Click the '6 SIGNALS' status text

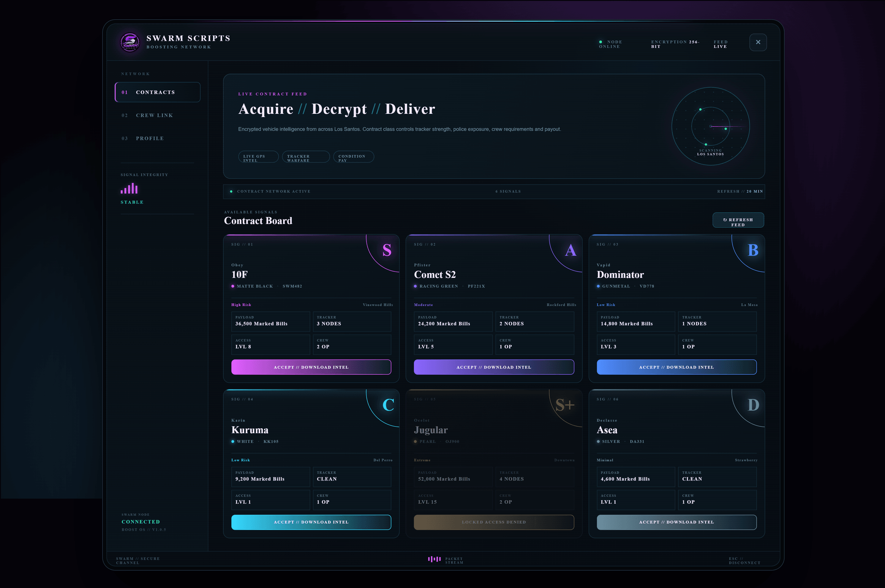tap(508, 191)
